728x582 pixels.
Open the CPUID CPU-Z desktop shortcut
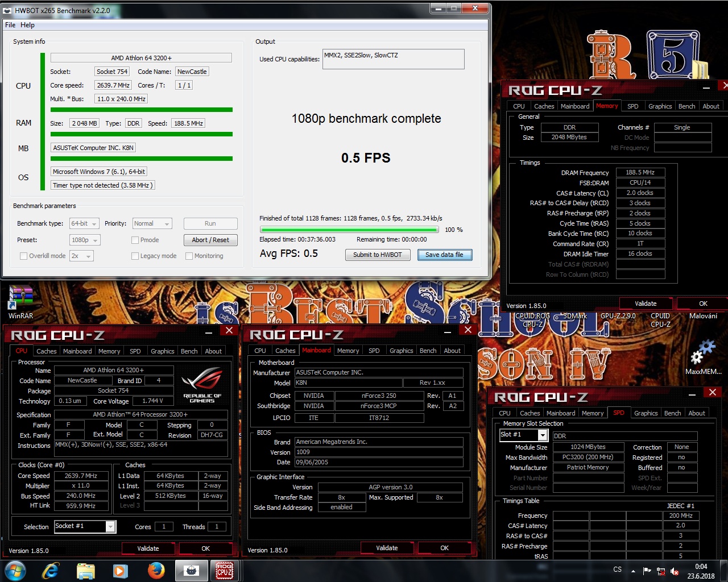660,320
